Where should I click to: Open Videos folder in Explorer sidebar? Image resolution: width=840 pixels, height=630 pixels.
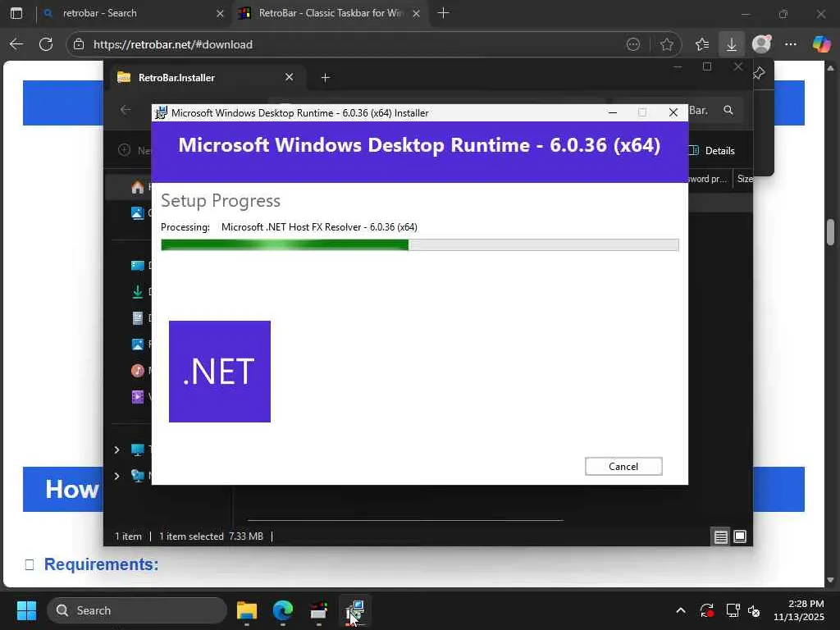138,397
